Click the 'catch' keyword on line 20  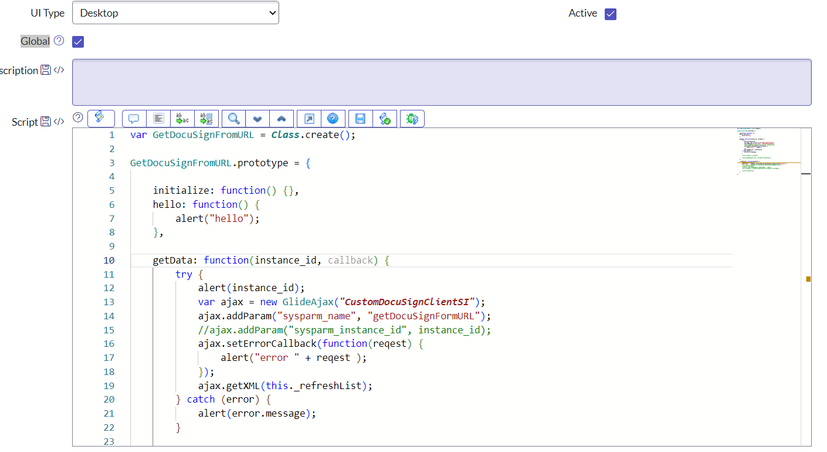201,400
